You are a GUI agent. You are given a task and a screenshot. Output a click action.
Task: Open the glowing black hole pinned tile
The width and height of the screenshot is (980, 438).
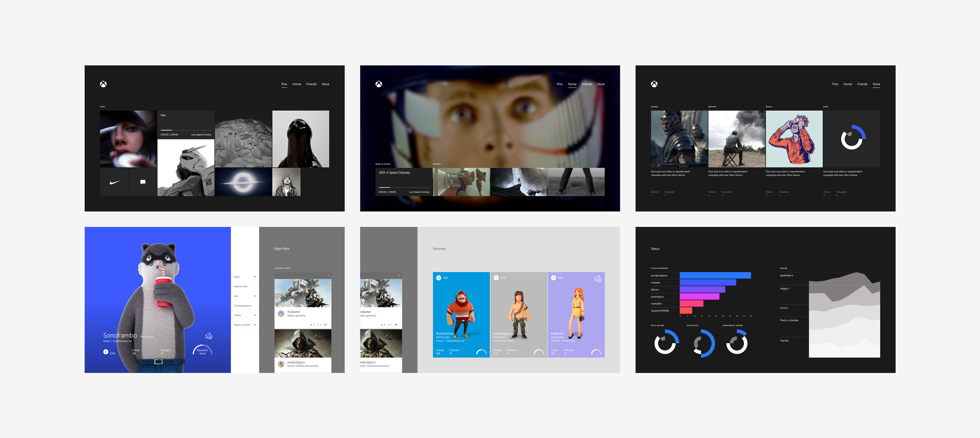tap(243, 182)
